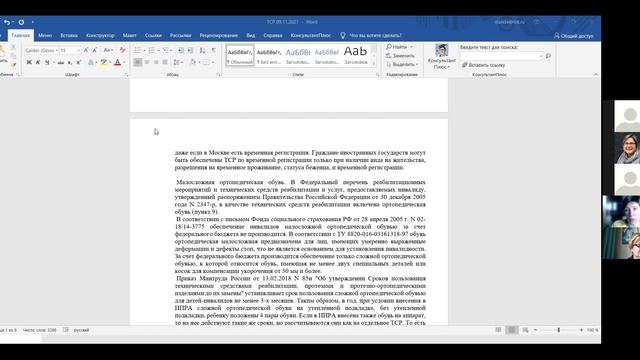Apply red font color A
Viewport: 640px width, 360px height.
(x=118, y=62)
